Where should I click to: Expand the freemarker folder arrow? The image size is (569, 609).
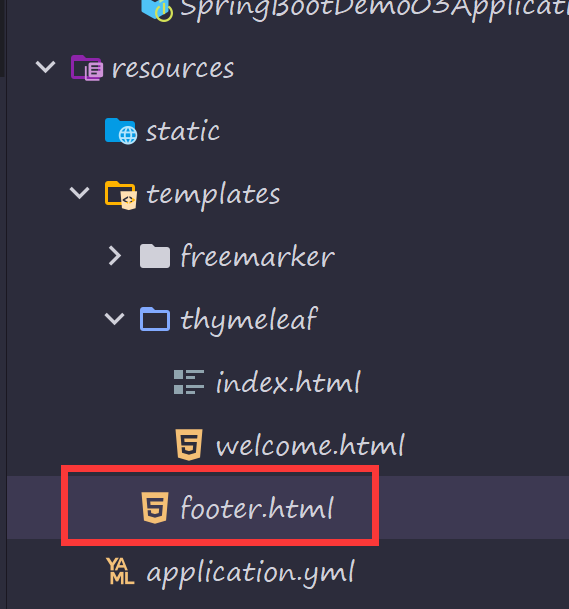[115, 256]
